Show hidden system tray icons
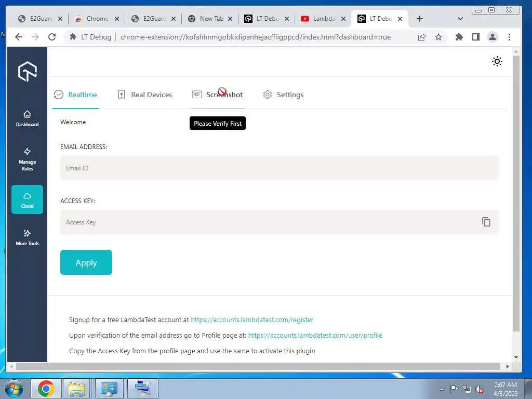This screenshot has width=532, height=399. [442, 389]
